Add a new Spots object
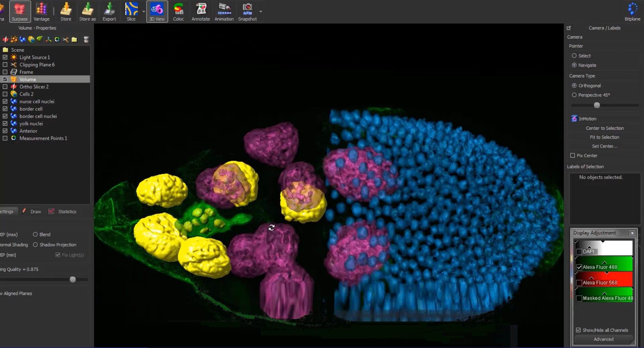Image resolution: width=644 pixels, height=348 pixels. (x=14, y=40)
